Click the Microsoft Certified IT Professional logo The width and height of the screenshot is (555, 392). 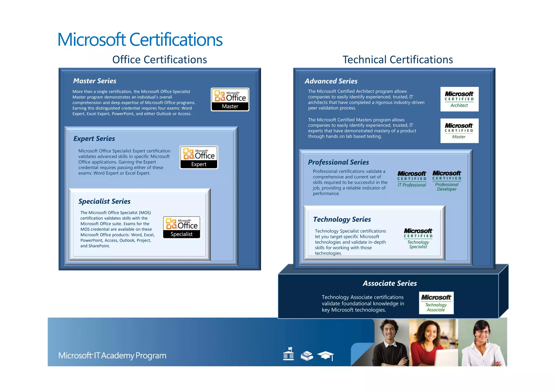click(x=412, y=179)
